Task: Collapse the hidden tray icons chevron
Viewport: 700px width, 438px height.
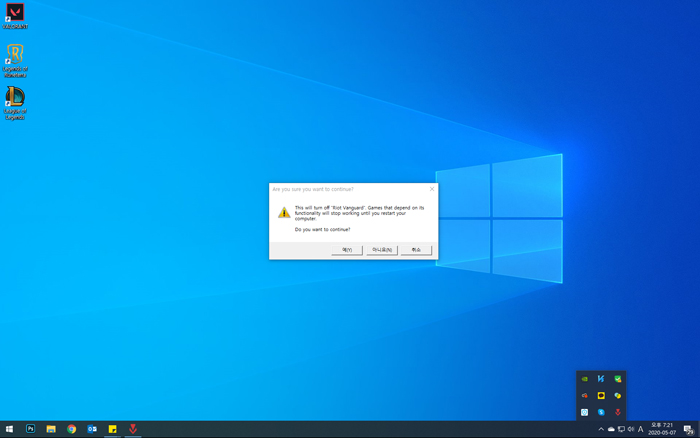Action: point(601,429)
